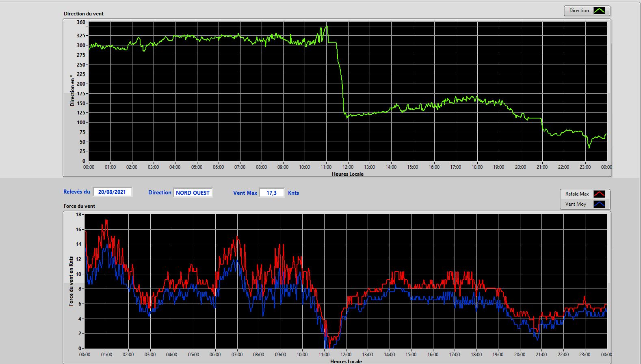Click the 50 tick on direction axis
The height and width of the screenshot is (364, 641).
[82, 142]
